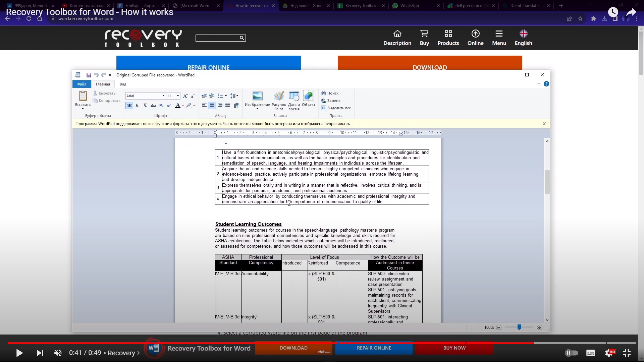Click the orange DOWNLOAD button on the webpage
Image resolution: width=644 pixels, height=362 pixels.
click(x=430, y=63)
